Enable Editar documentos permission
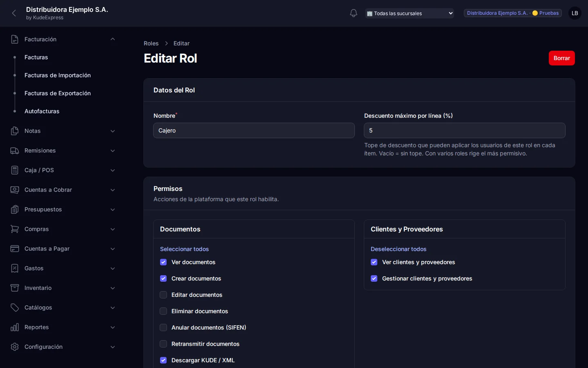This screenshot has height=368, width=588. tap(163, 295)
